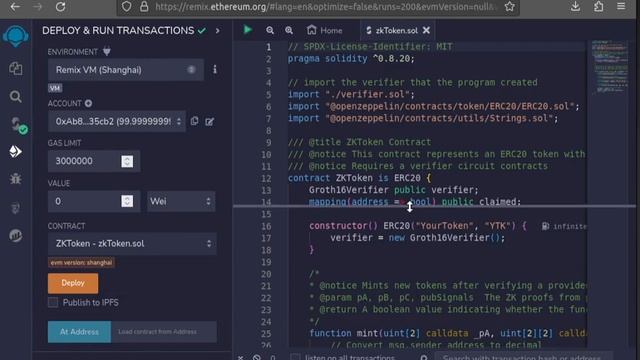Open the ZKToken - zkToken.sol contract dropdown
This screenshot has width=640, height=360.
(x=132, y=244)
